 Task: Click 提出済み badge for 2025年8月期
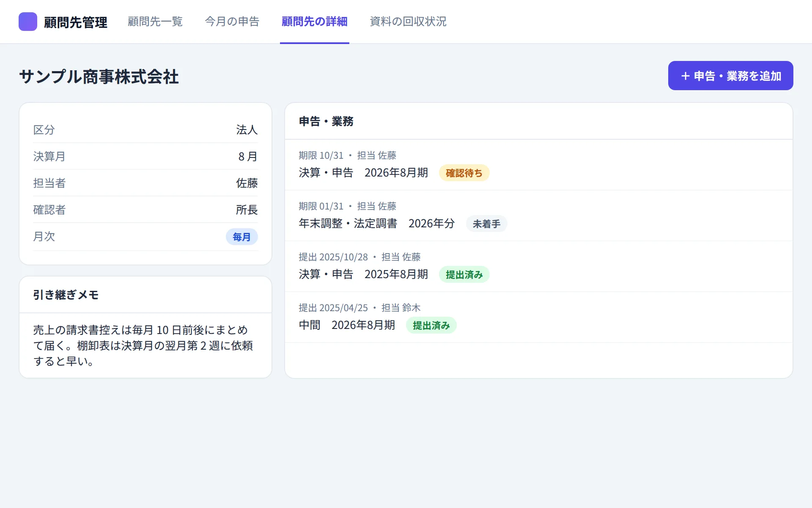click(464, 275)
